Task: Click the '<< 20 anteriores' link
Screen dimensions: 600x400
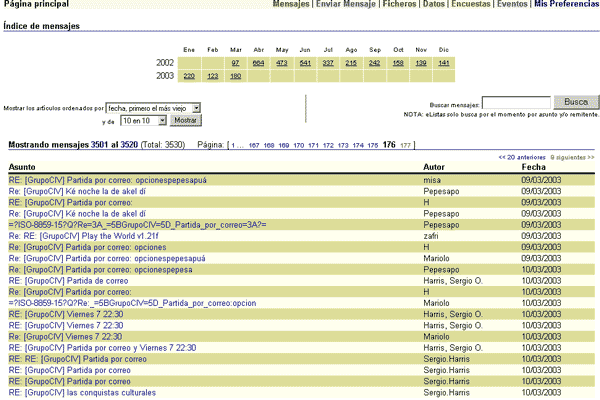Action: tap(520, 157)
